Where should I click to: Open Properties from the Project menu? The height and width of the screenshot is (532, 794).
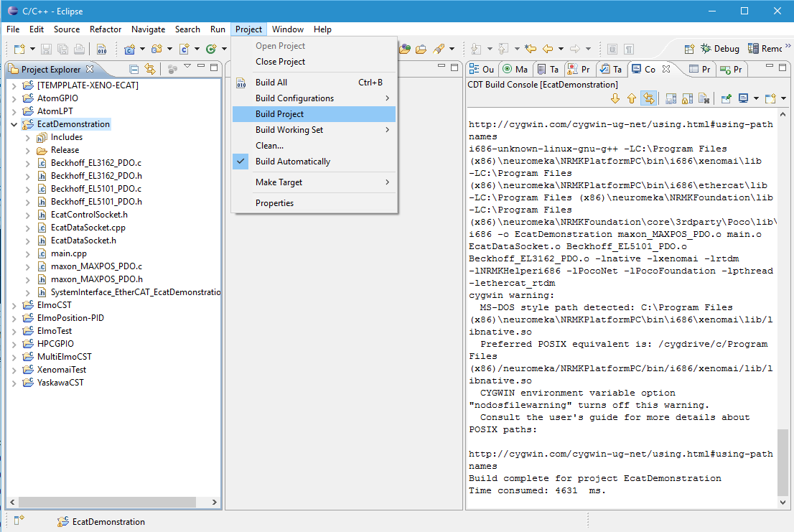(x=314, y=203)
